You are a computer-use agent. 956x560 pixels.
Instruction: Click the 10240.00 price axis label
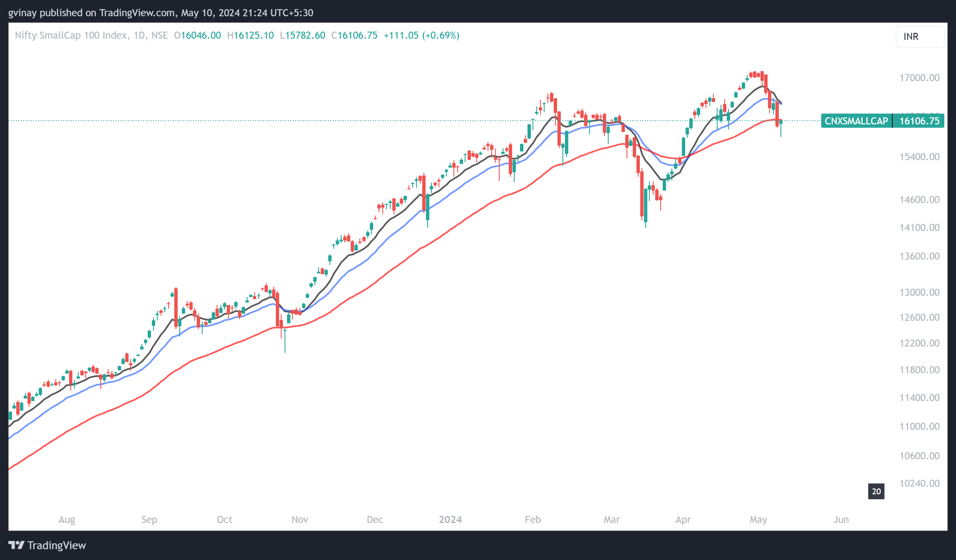pos(919,483)
